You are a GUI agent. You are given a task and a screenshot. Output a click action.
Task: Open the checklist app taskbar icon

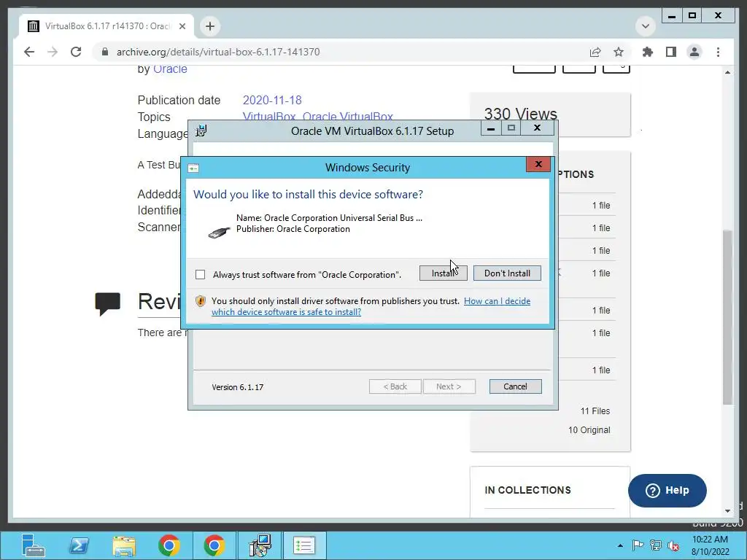click(x=304, y=545)
